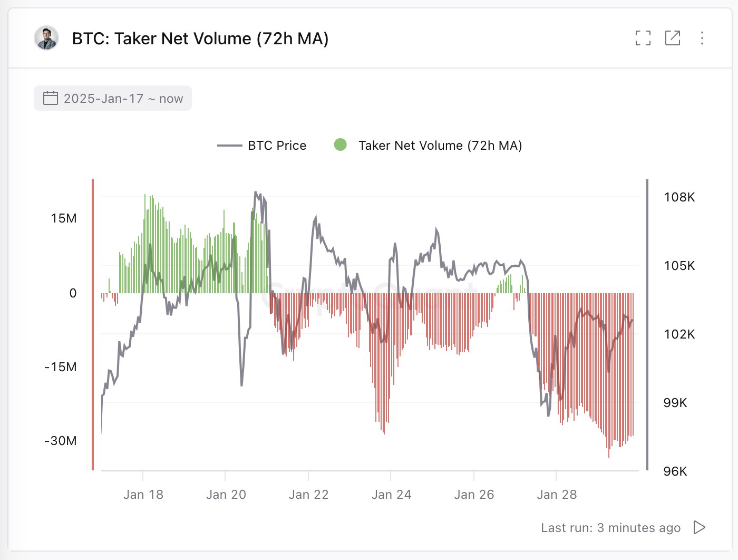Click the Jan 18 x-axis label
This screenshot has width=738, height=560.
click(x=143, y=495)
